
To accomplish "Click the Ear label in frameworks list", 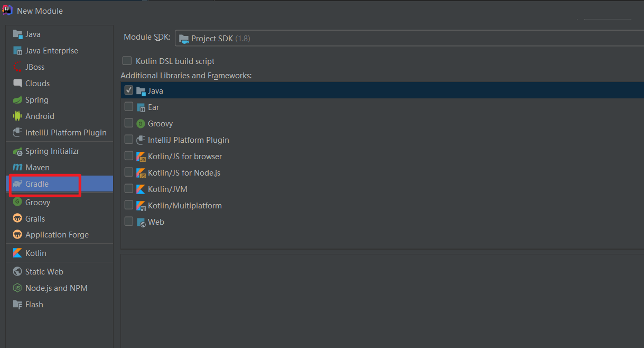I will (154, 107).
